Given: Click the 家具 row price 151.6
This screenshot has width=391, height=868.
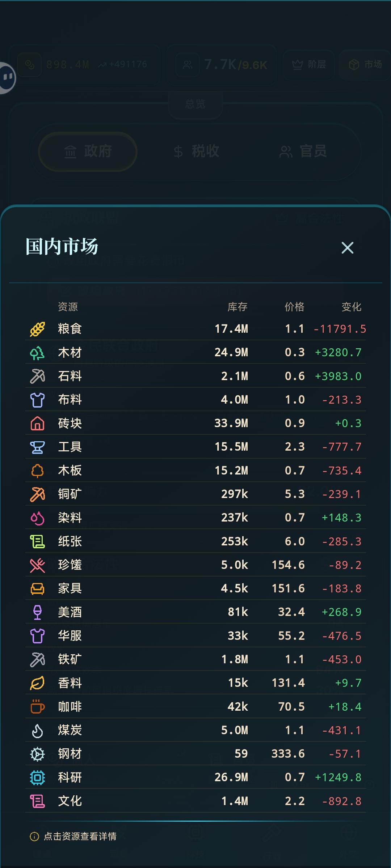Looking at the screenshot, I should 288,588.
